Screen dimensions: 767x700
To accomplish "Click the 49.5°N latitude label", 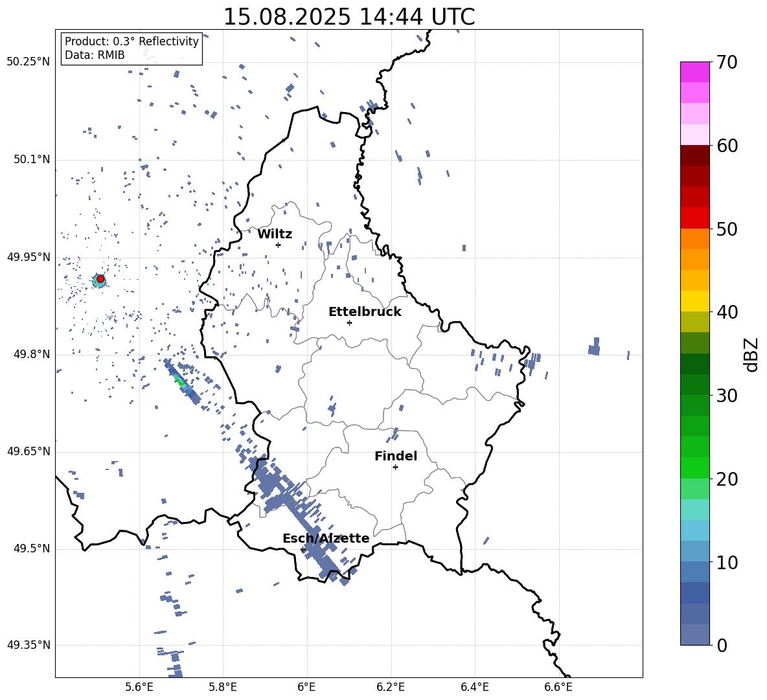I will click(32, 548).
